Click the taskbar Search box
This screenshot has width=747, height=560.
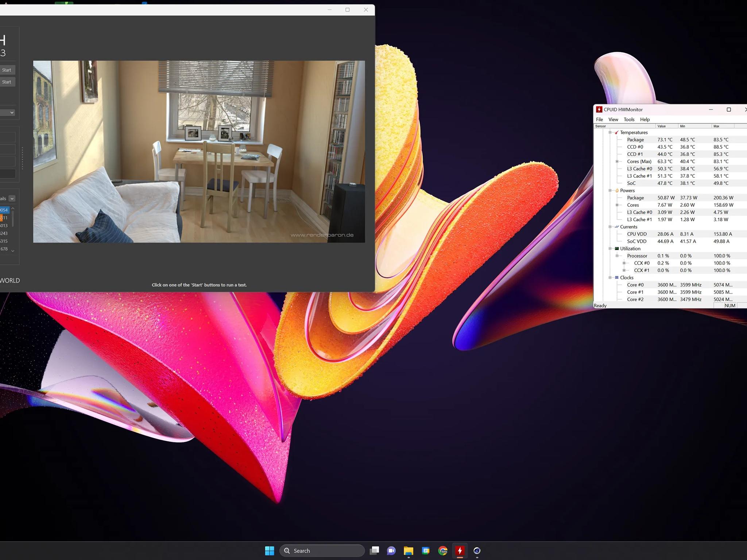[x=322, y=551]
